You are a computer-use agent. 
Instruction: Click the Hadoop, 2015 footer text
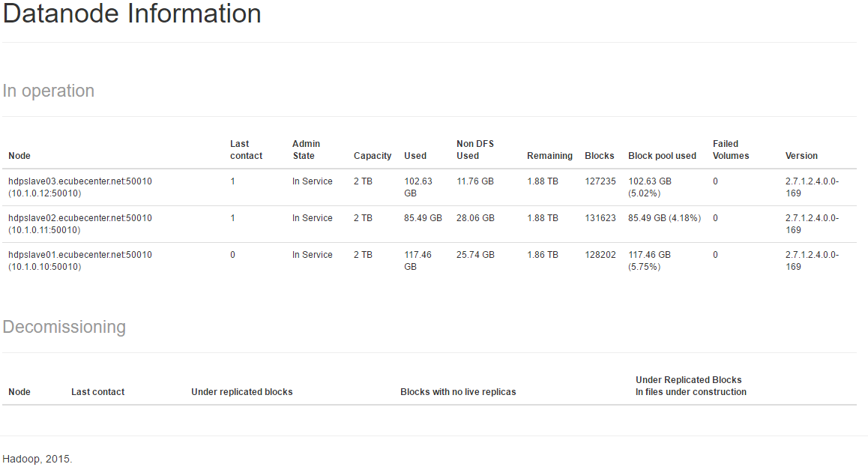coord(37,458)
